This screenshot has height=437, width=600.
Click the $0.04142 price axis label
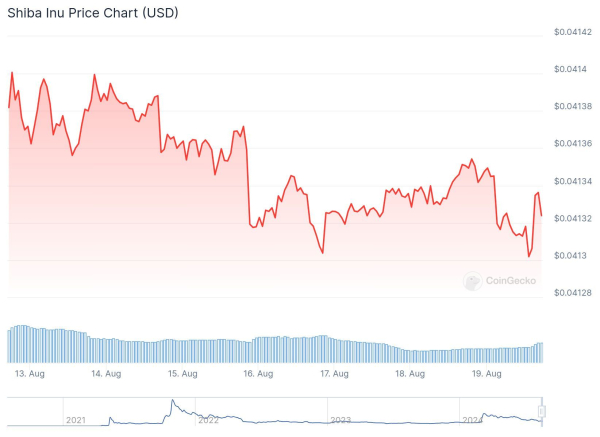click(573, 32)
